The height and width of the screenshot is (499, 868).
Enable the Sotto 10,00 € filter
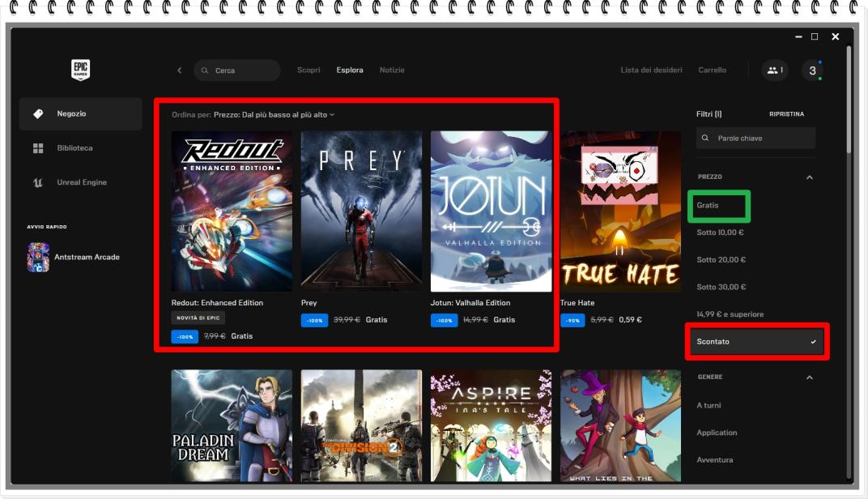(x=721, y=232)
